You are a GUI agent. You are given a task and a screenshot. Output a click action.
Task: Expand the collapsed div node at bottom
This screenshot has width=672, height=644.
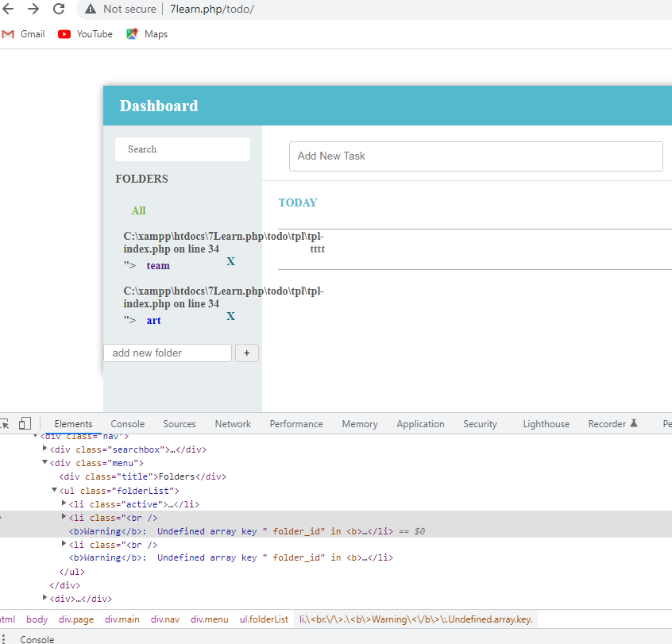(x=44, y=597)
